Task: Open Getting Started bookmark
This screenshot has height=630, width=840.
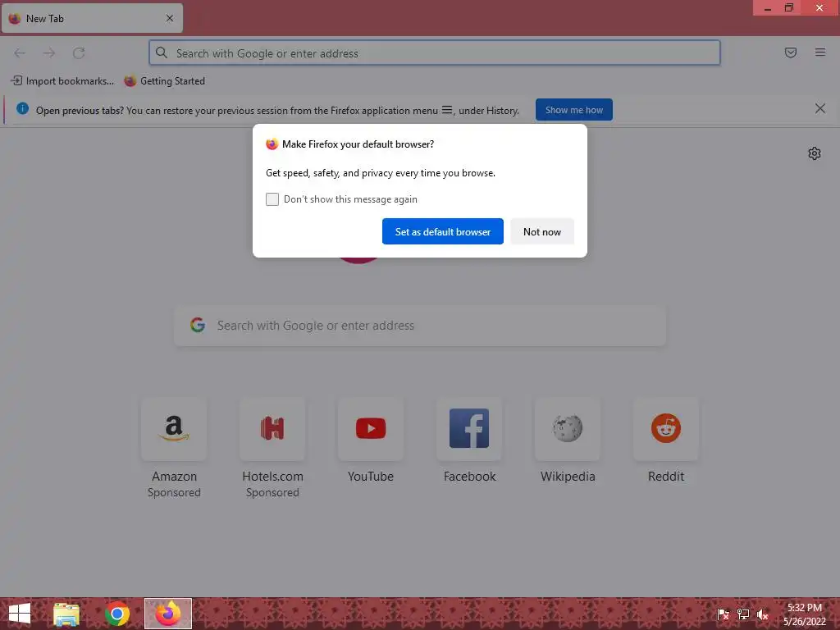Action: coord(165,81)
